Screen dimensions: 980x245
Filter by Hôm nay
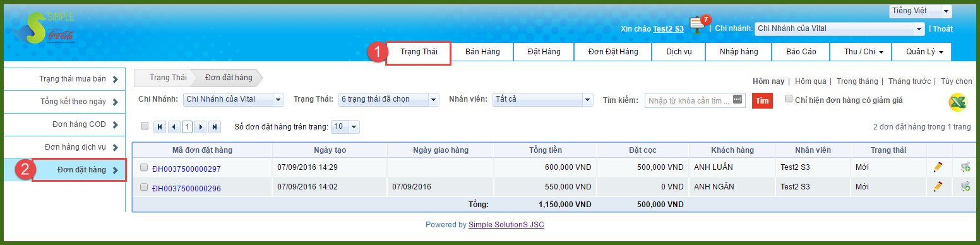pyautogui.click(x=768, y=81)
